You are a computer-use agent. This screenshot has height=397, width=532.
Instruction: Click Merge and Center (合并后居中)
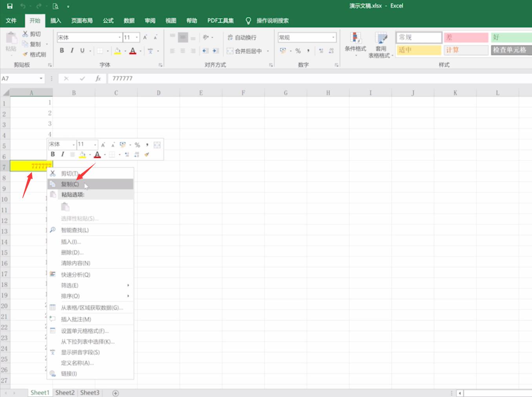[244, 51]
